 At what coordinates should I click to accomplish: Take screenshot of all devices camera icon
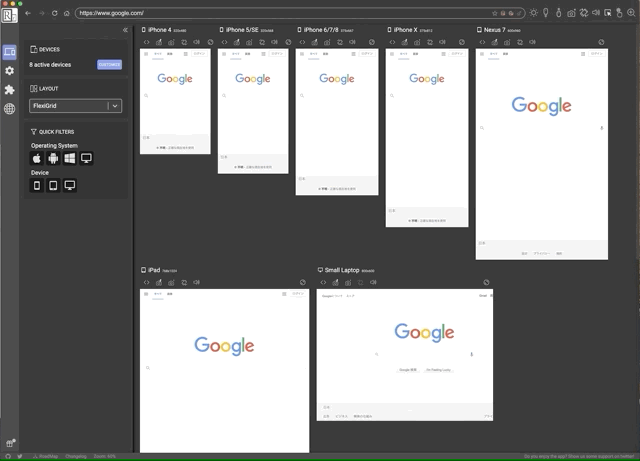(571, 13)
